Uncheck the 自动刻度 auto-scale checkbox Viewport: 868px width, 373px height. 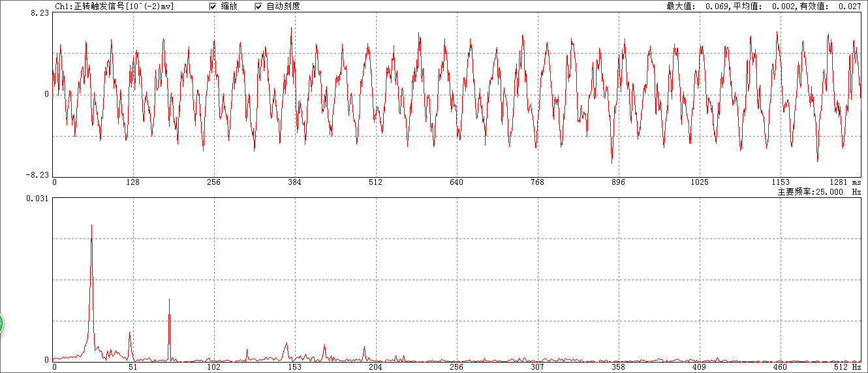click(x=258, y=7)
